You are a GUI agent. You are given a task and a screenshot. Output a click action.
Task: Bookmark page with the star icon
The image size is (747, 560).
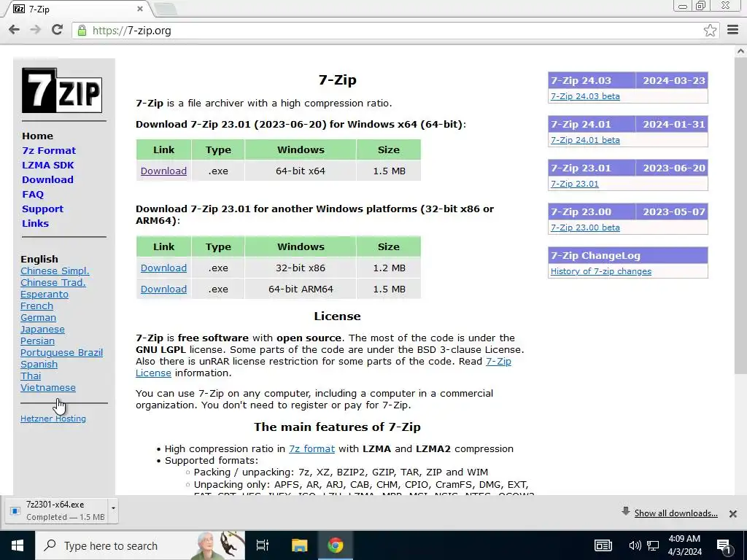tap(710, 31)
